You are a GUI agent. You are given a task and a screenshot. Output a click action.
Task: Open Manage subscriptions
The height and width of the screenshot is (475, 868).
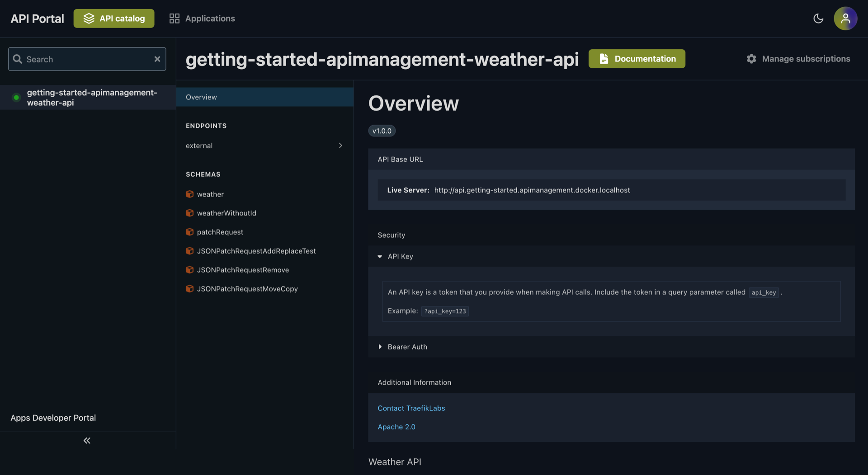tap(798, 59)
